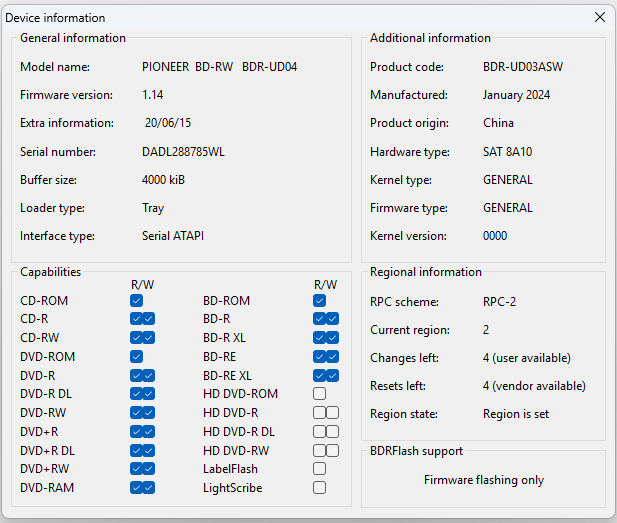The width and height of the screenshot is (617, 523).
Task: Check the HD DVD-R read checkbox
Action: tap(320, 412)
